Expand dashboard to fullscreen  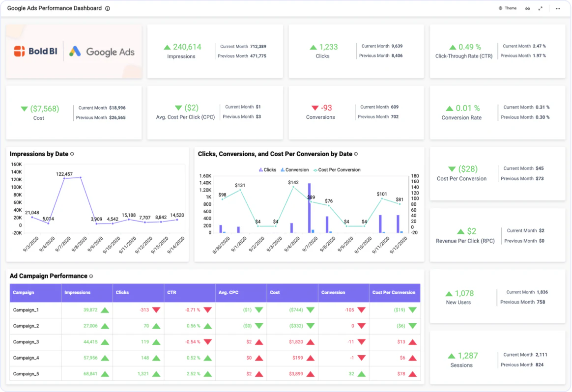click(x=540, y=8)
